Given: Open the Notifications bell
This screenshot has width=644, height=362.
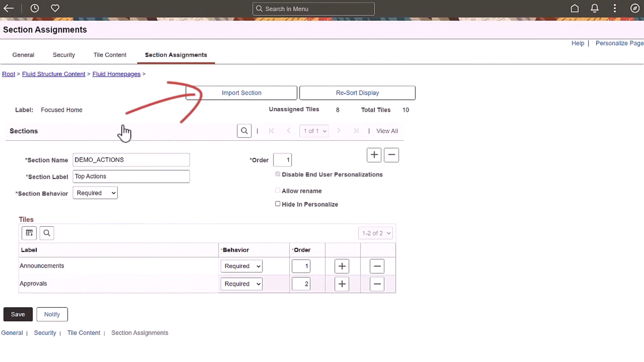Looking at the screenshot, I should click(x=594, y=8).
